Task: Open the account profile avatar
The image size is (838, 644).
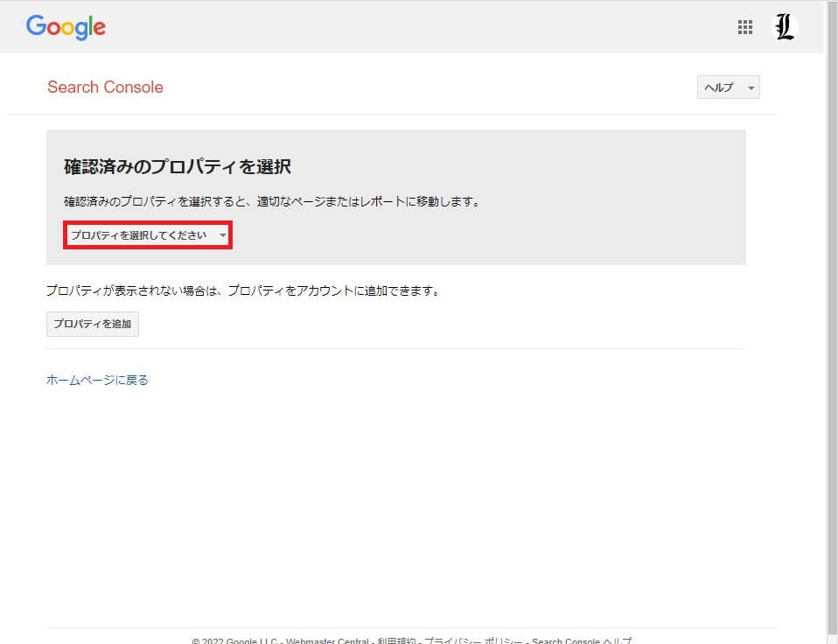Action: (785, 27)
